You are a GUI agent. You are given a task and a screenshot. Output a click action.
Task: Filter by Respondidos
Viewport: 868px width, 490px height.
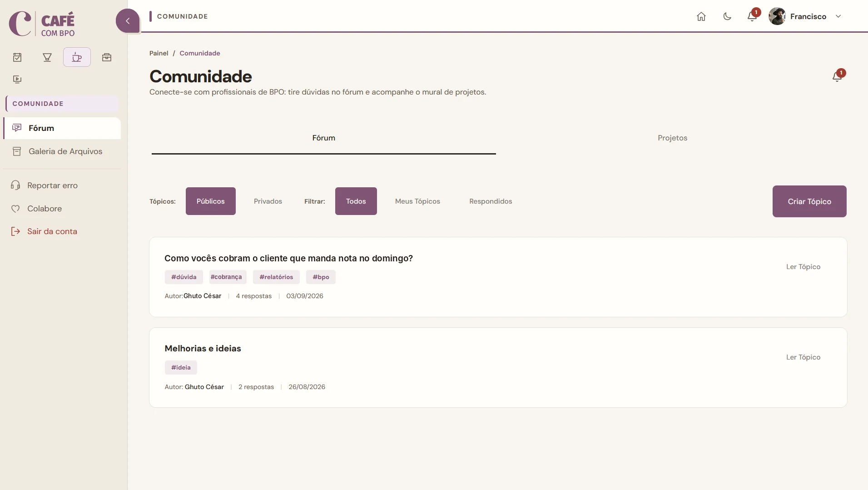[491, 201]
